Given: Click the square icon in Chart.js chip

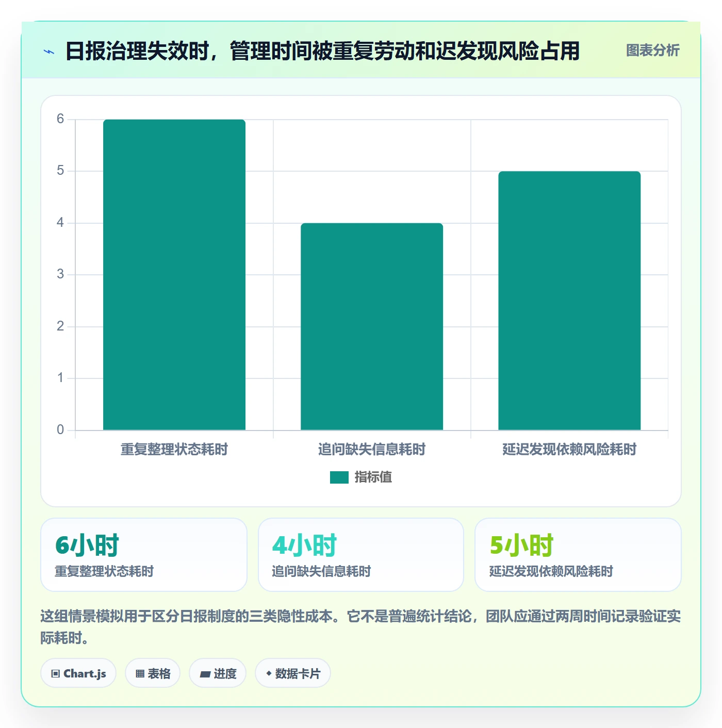Looking at the screenshot, I should pos(56,674).
